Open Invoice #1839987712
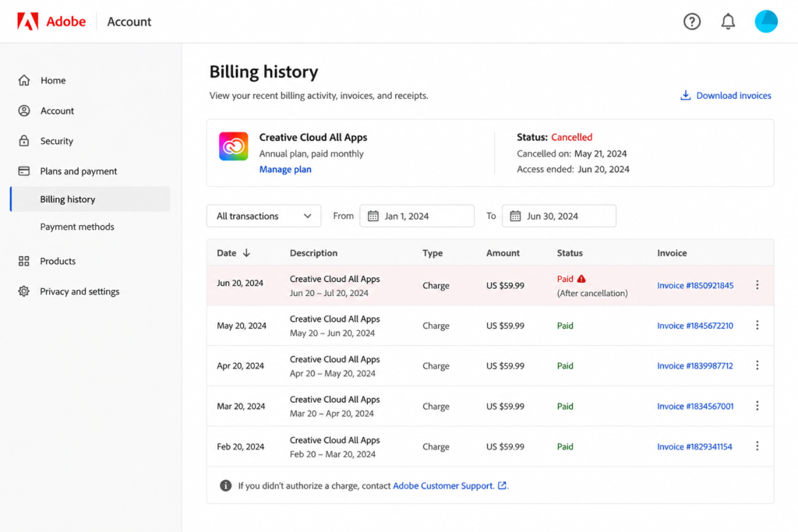This screenshot has width=798, height=532. [x=694, y=365]
